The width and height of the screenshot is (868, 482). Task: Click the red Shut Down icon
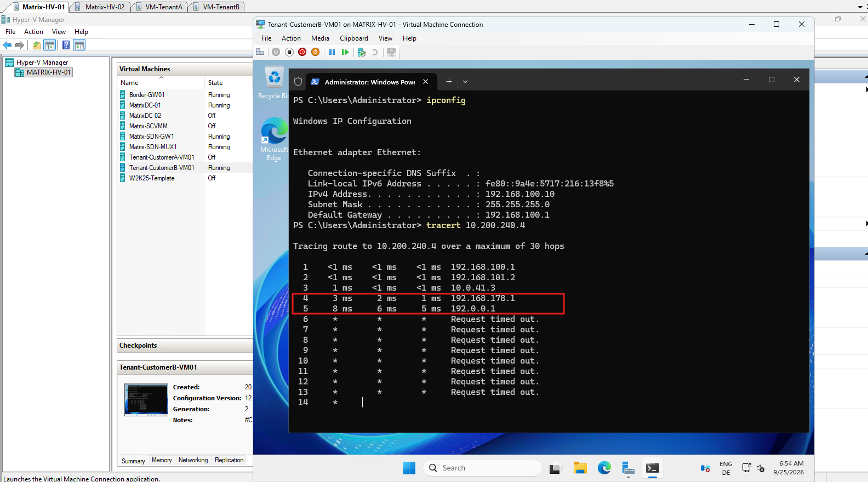point(302,52)
